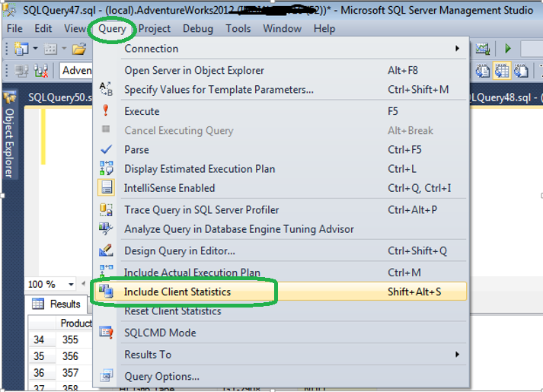Select row header 34 in results
The width and height of the screenshot is (543, 392).
(42, 339)
